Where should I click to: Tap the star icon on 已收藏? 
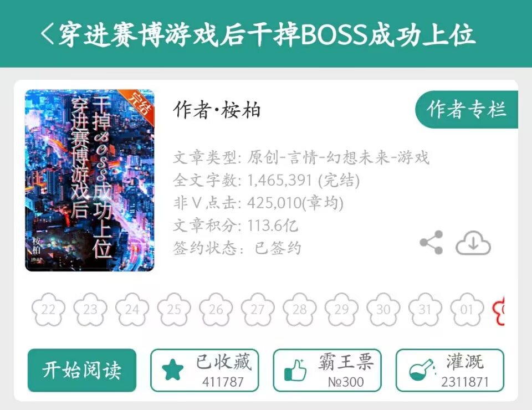click(173, 370)
